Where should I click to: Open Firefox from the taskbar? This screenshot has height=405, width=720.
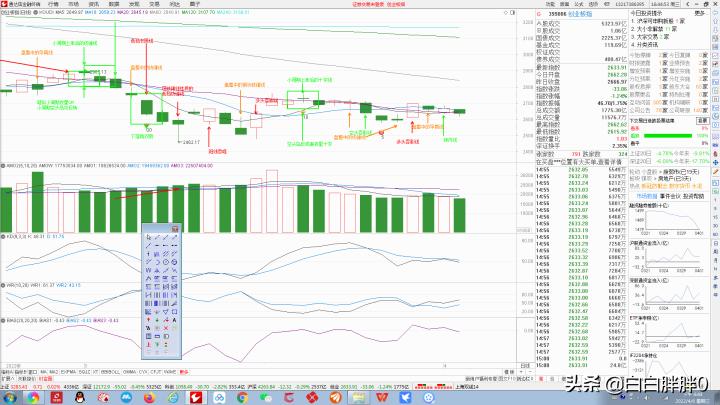150,397
